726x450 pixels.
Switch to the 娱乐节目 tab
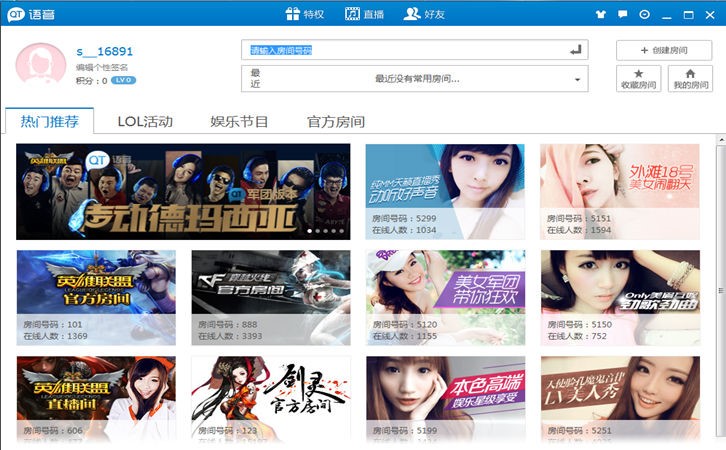[239, 122]
